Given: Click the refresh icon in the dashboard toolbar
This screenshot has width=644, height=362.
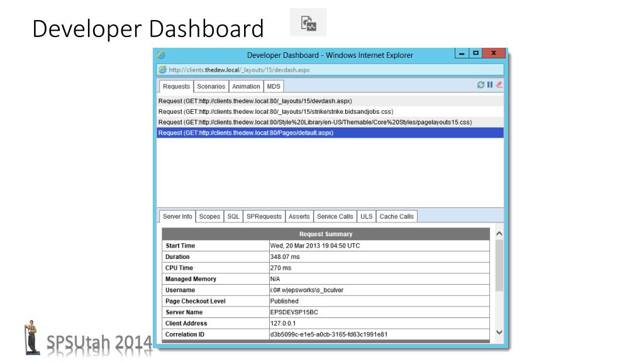Looking at the screenshot, I should 480,85.
